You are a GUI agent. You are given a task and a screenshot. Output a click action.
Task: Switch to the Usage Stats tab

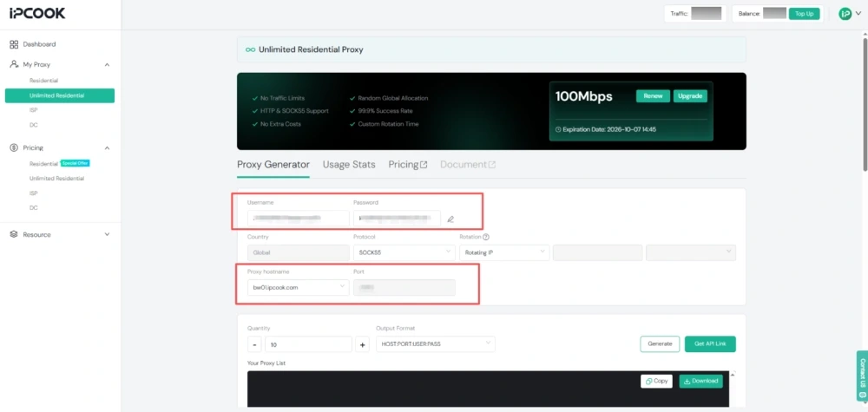[x=349, y=165]
